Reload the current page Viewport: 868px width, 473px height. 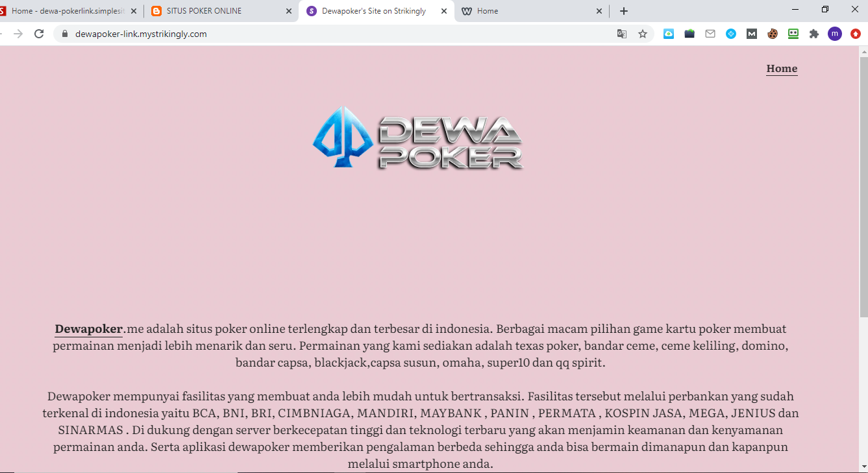[x=39, y=34]
